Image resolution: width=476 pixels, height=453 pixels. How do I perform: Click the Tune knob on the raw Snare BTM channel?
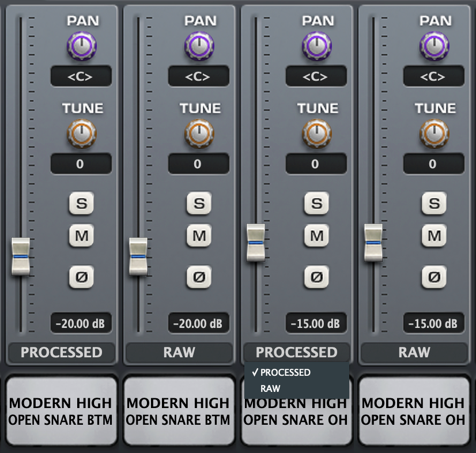199,134
